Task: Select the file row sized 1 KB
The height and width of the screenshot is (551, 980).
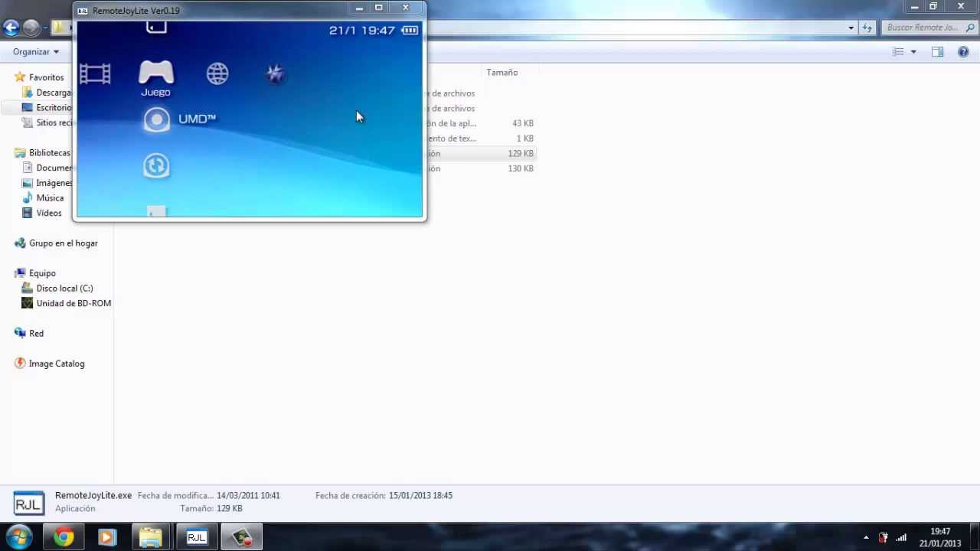Action: pyautogui.click(x=481, y=139)
